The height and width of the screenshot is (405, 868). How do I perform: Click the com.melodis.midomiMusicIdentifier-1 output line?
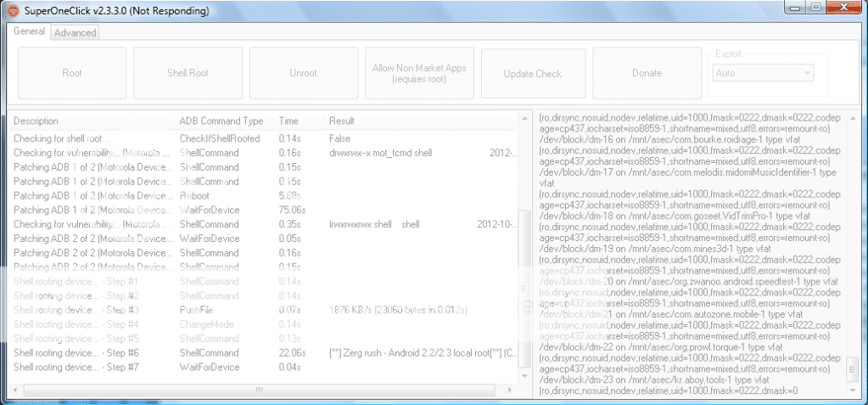coord(687,177)
